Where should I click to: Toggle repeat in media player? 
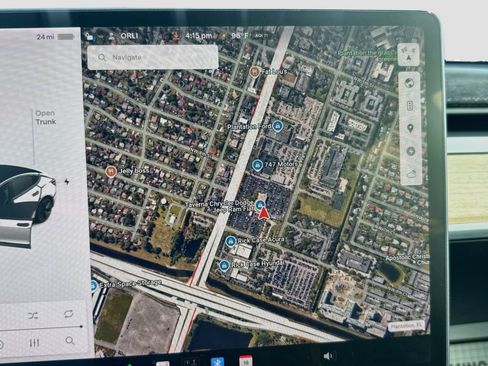tap(68, 314)
